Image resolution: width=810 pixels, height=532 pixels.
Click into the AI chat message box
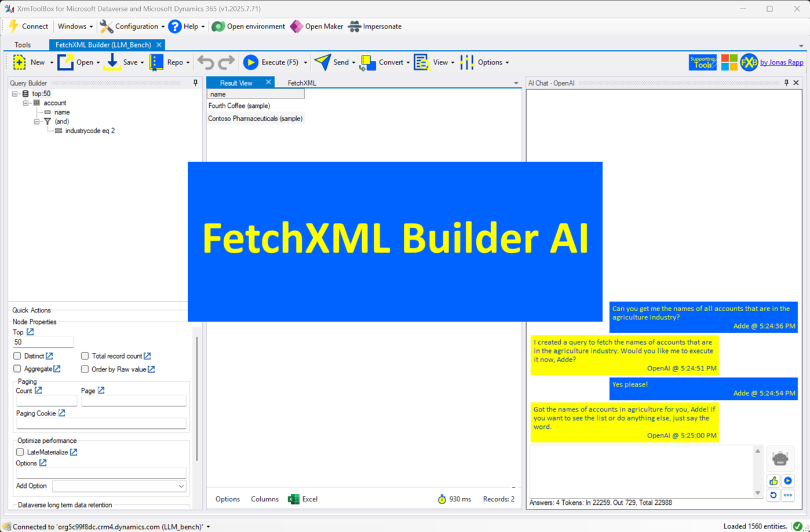tap(641, 471)
